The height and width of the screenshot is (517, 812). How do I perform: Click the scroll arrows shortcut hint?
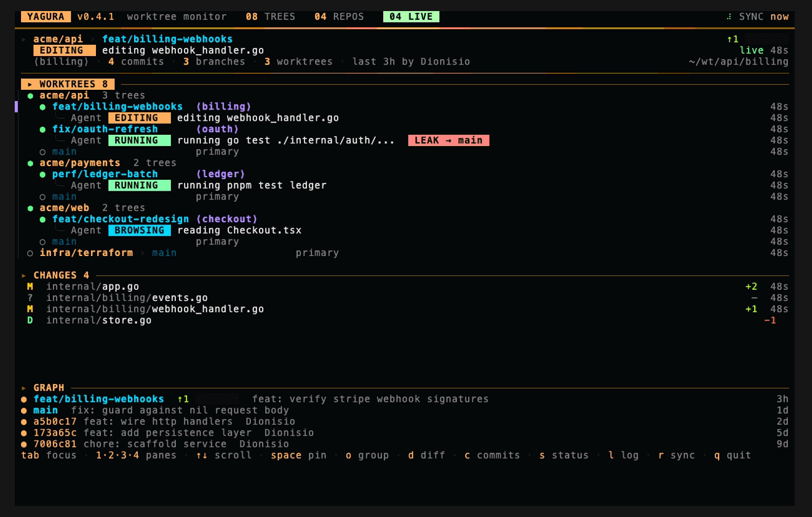[224, 455]
